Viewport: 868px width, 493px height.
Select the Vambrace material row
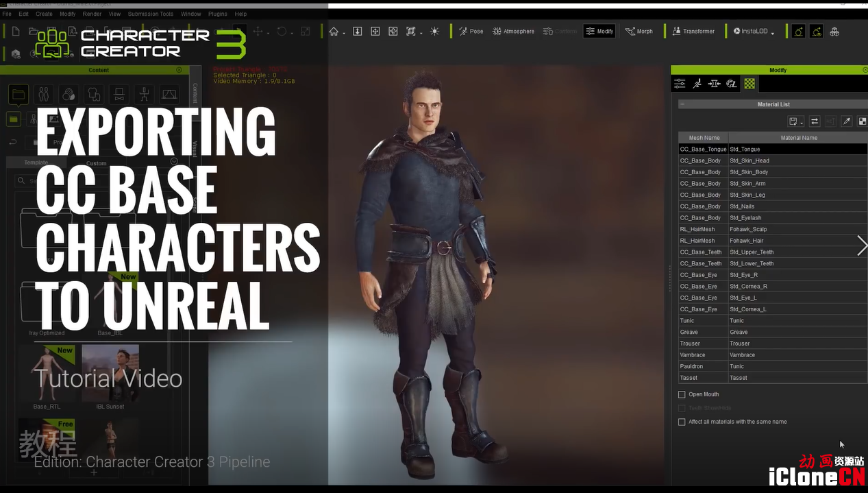(773, 354)
